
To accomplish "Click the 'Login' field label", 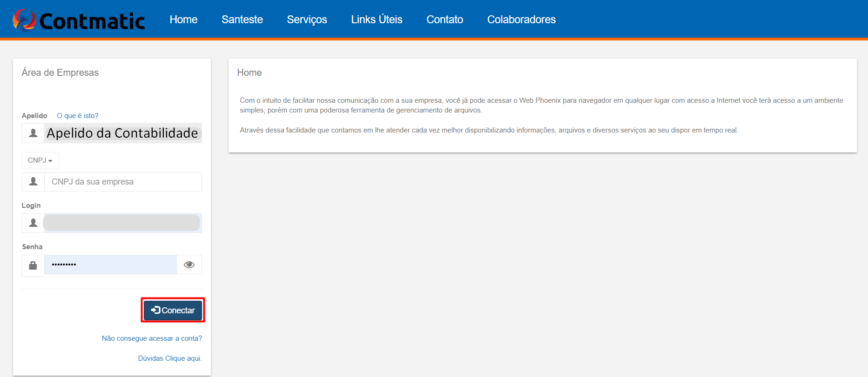I will 31,205.
